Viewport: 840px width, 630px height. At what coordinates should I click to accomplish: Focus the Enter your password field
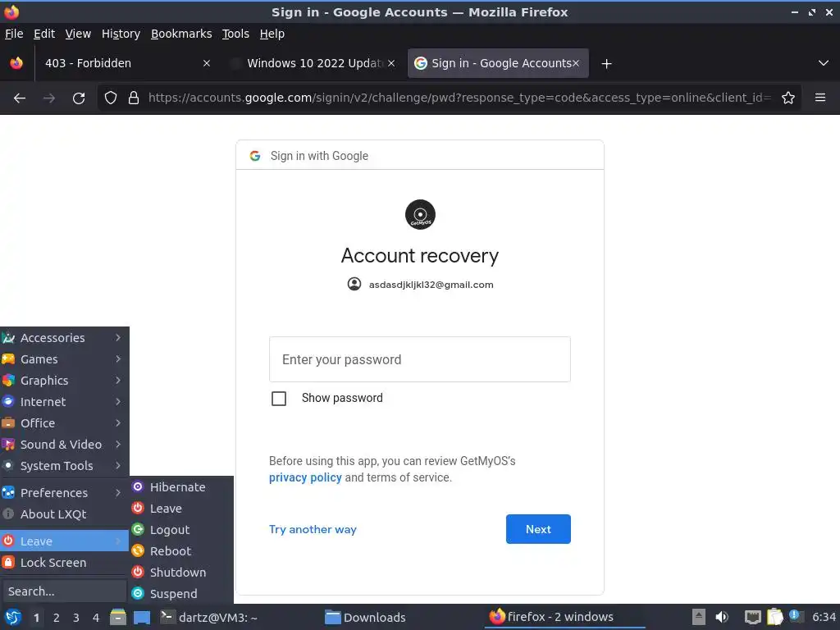click(x=419, y=359)
